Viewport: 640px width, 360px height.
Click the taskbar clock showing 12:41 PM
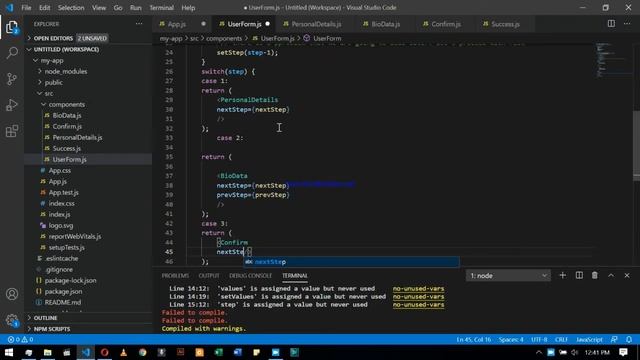point(597,352)
